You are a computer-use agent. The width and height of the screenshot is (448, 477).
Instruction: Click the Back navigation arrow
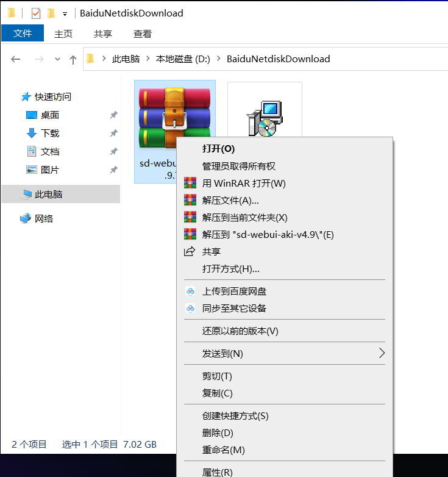15,59
